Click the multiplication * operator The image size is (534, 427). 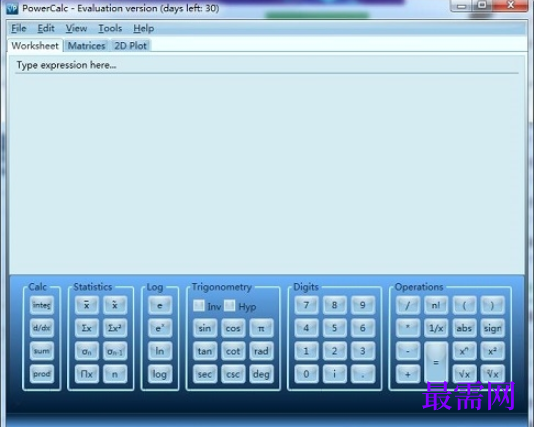point(408,328)
